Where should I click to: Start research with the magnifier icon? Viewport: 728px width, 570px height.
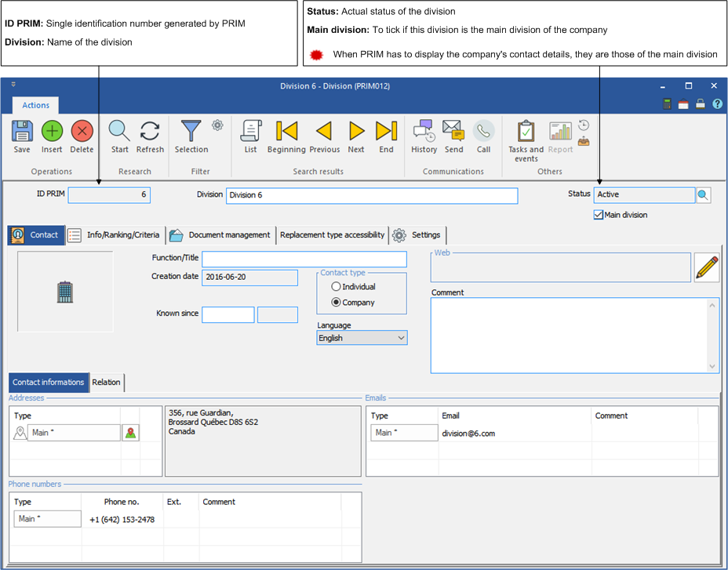119,132
